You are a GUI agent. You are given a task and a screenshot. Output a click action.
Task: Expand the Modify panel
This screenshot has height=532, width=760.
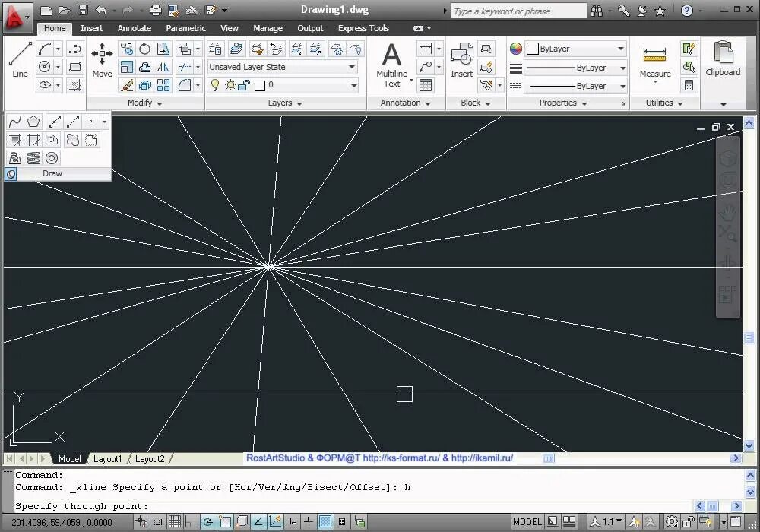click(x=145, y=103)
